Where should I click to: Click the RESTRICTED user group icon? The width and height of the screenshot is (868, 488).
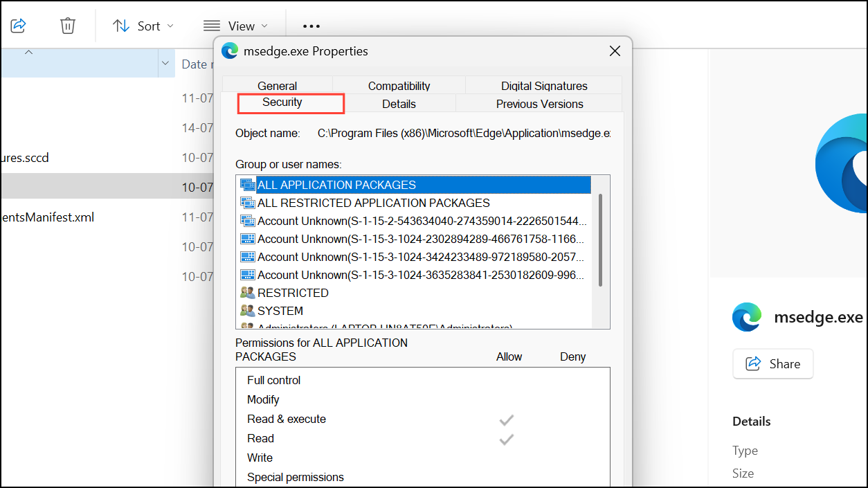coord(247,293)
